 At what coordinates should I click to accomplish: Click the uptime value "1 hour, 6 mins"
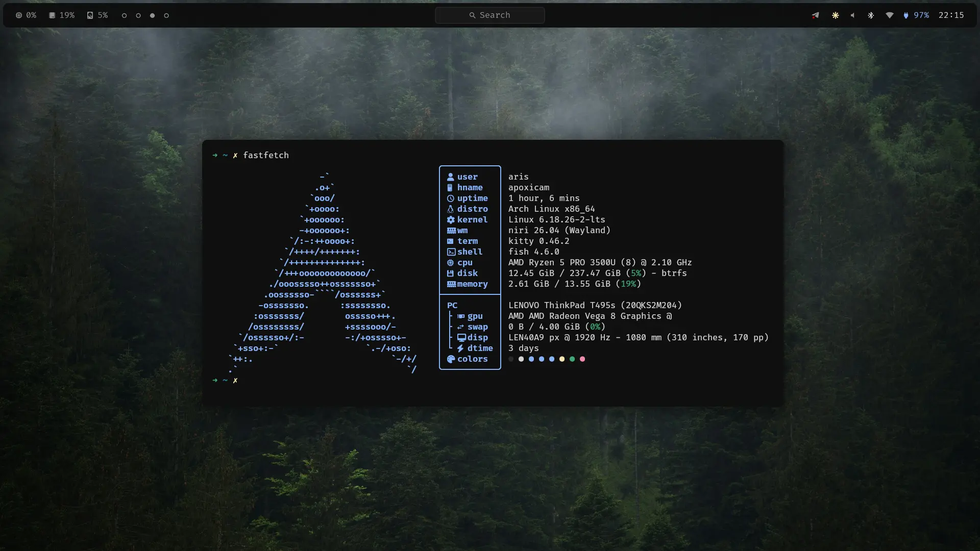pyautogui.click(x=544, y=198)
